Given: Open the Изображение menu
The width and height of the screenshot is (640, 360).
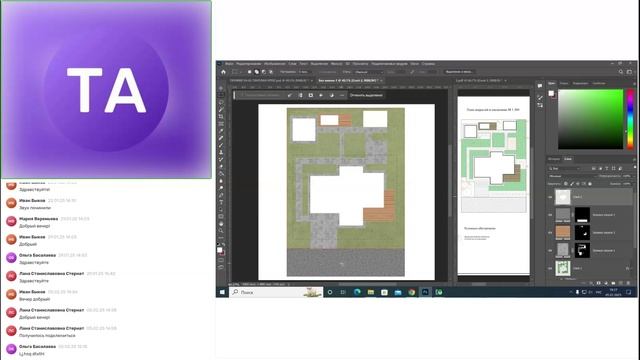Looking at the screenshot, I should pyautogui.click(x=275, y=64).
